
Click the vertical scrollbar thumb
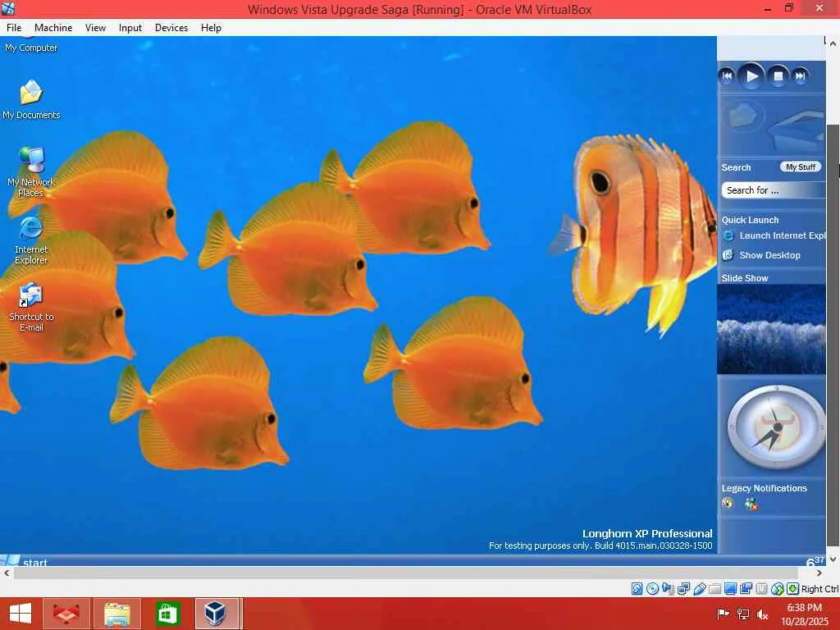click(833, 335)
